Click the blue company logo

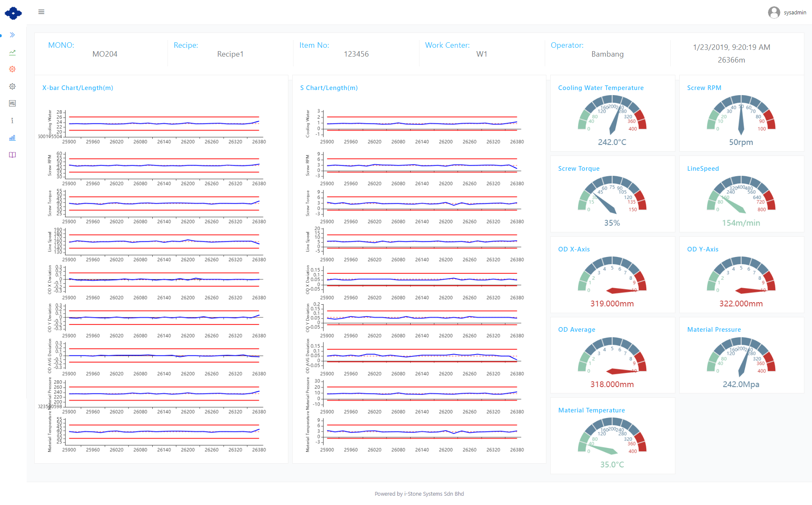[x=13, y=13]
